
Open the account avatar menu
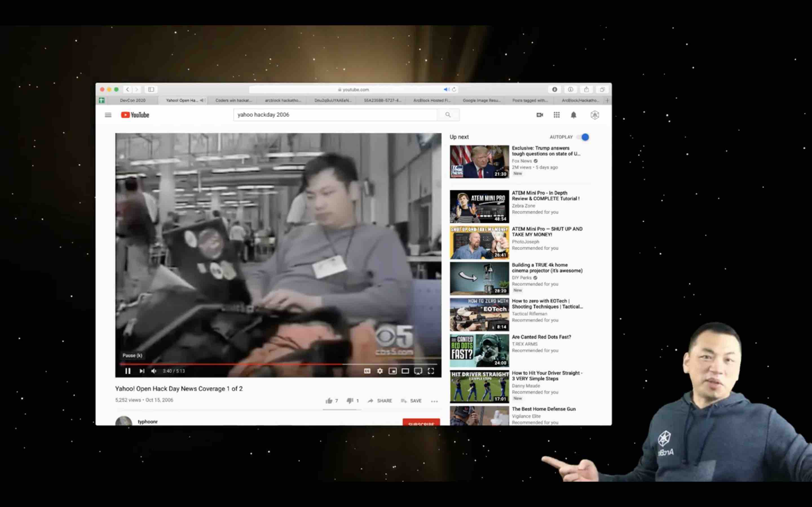click(595, 115)
